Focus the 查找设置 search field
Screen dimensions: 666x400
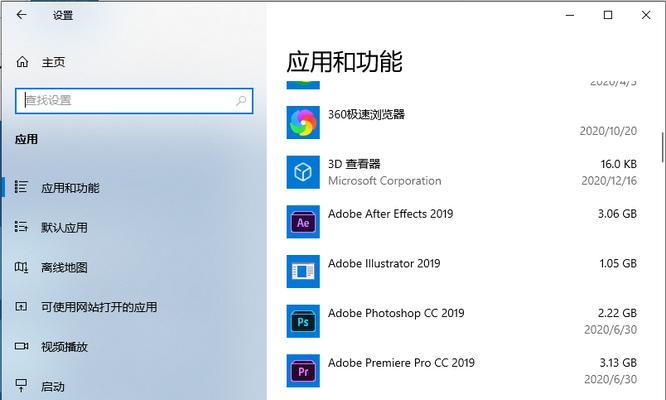pyautogui.click(x=134, y=101)
